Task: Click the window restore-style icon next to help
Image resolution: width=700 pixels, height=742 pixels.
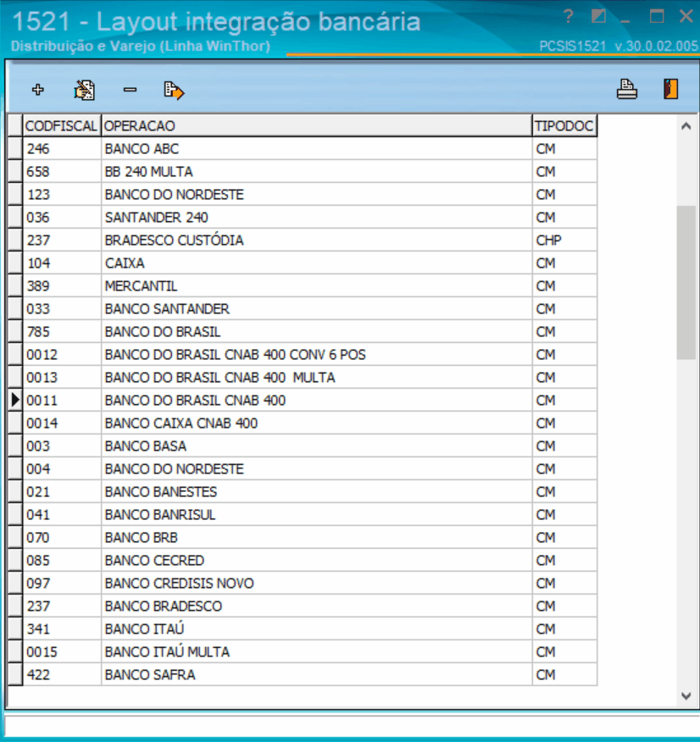Action: (598, 17)
